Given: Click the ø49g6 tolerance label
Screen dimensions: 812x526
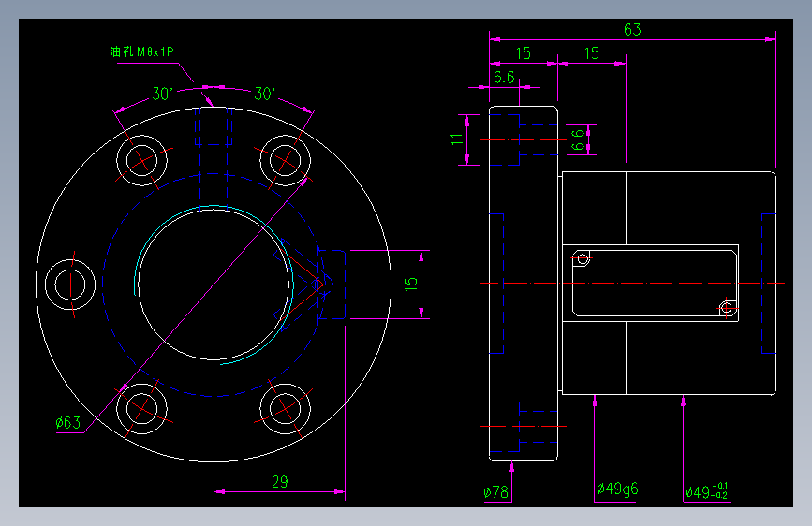Looking at the screenshot, I should [x=617, y=489].
